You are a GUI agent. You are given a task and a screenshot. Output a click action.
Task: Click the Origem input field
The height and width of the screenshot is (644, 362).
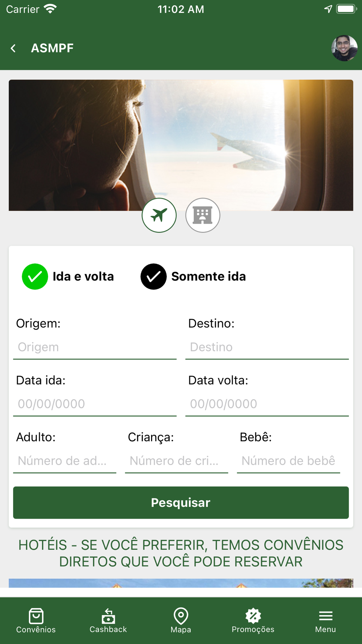point(95,347)
